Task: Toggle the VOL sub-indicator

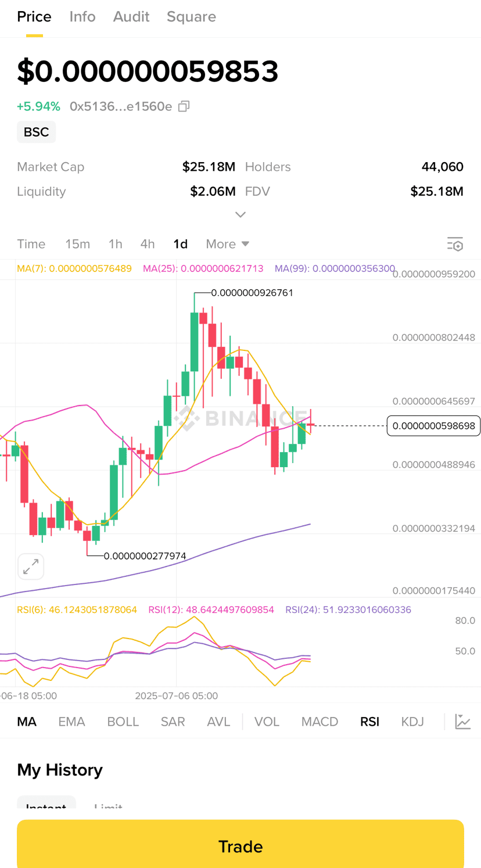Action: [x=267, y=722]
